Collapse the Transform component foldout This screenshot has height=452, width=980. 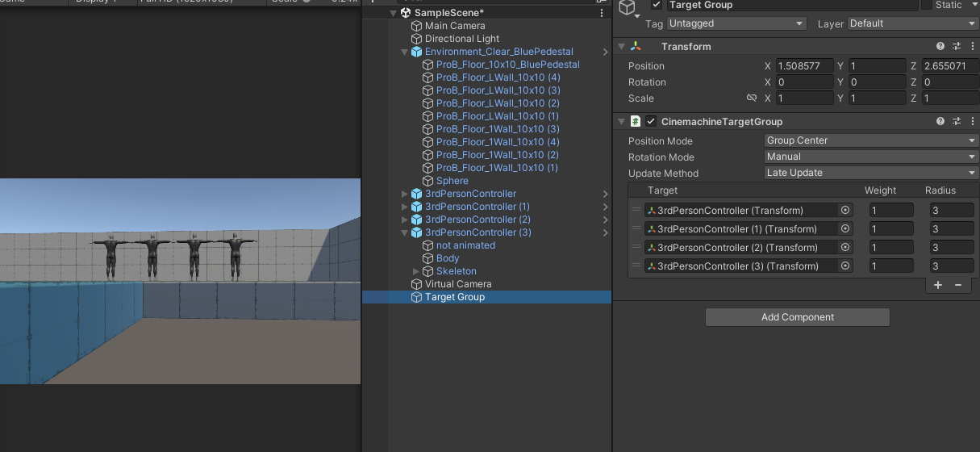point(621,47)
